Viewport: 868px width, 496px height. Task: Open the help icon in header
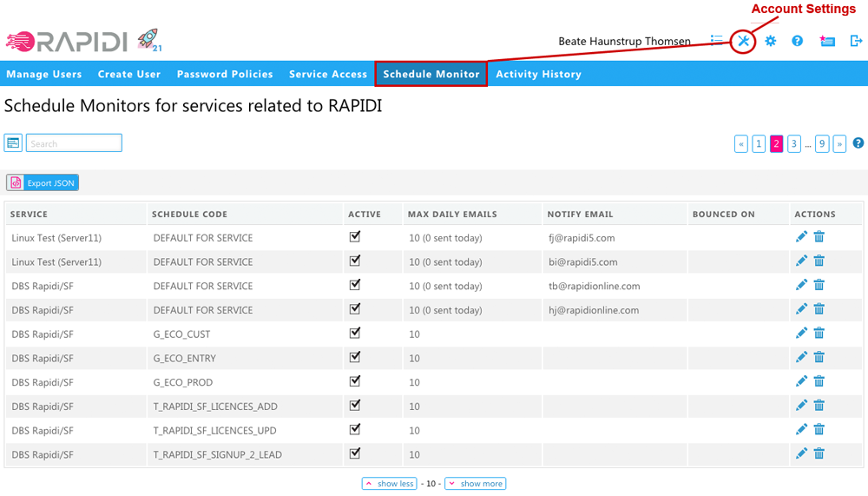(797, 41)
